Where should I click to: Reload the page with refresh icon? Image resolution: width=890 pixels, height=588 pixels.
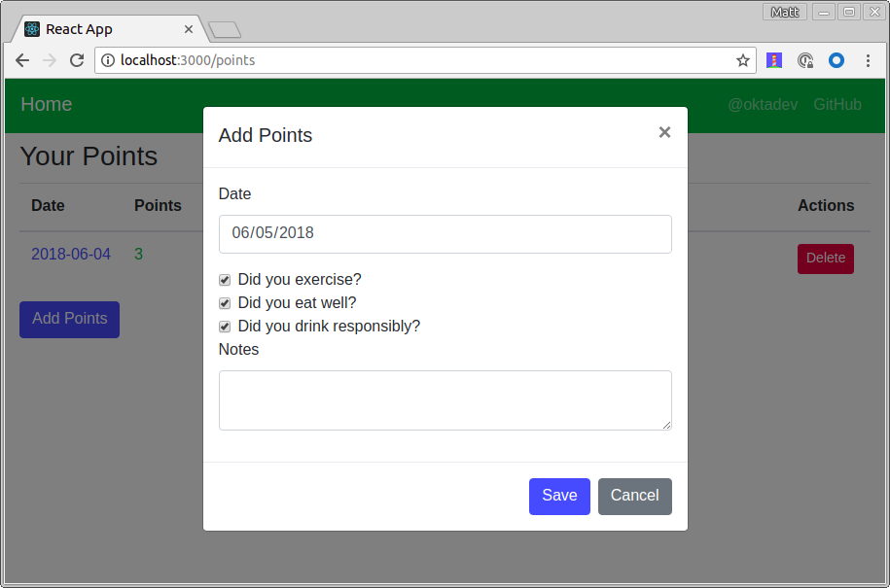77,60
